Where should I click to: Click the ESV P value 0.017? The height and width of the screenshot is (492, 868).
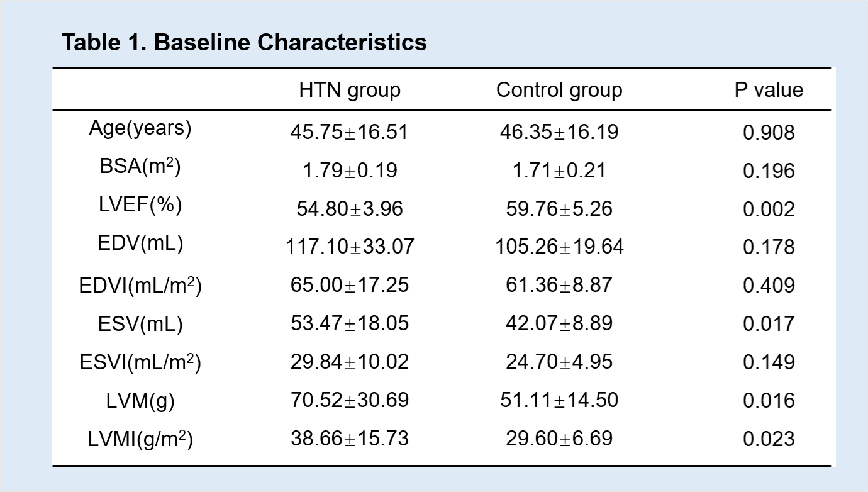coord(769,324)
